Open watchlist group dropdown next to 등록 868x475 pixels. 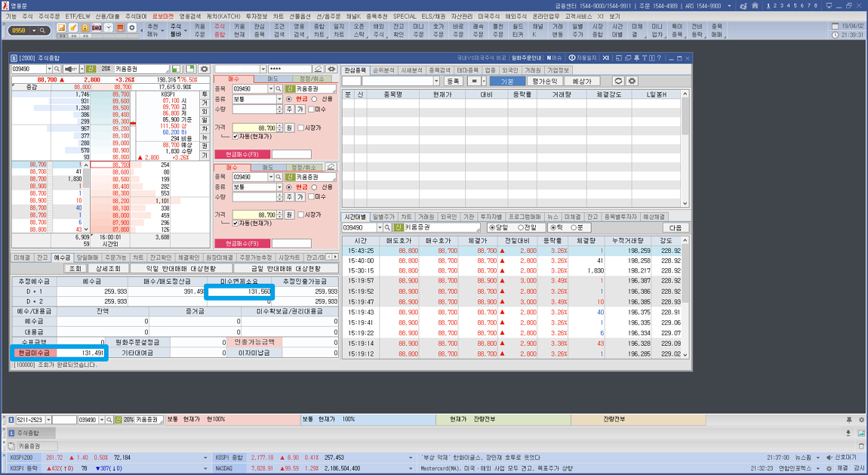tap(436, 81)
